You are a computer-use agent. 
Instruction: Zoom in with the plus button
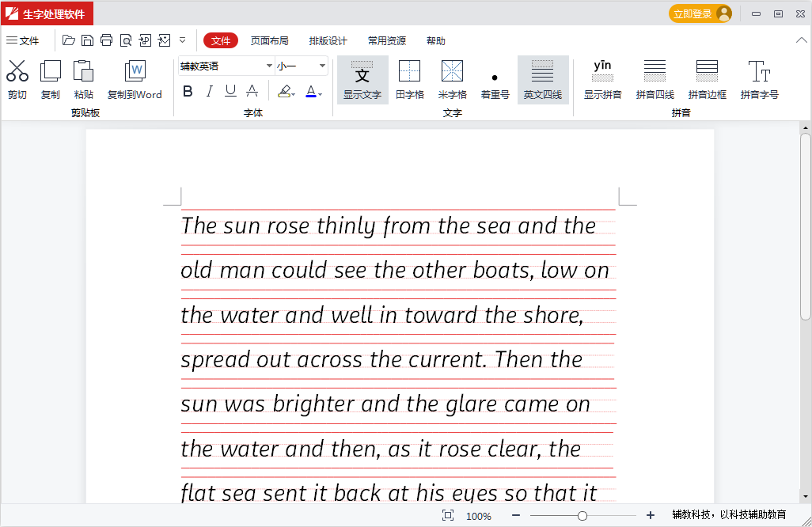coord(651,515)
